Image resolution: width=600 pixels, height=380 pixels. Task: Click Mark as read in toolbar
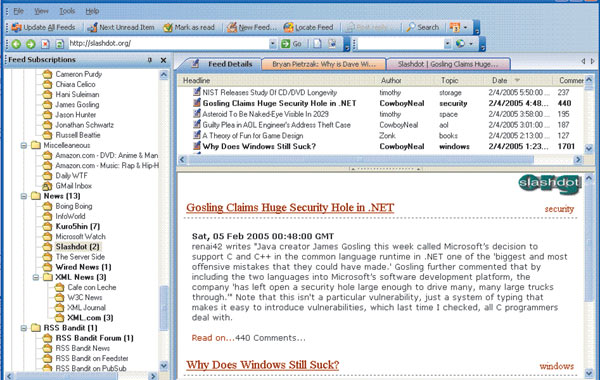[189, 28]
